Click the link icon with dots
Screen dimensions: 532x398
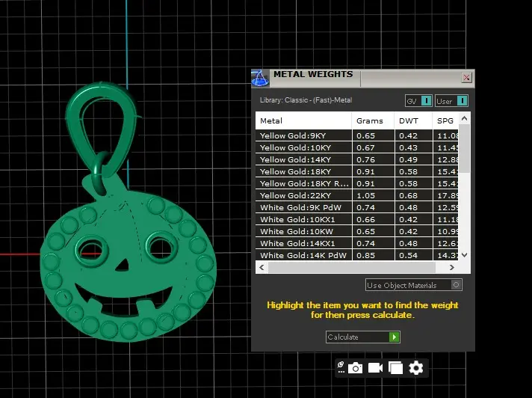click(x=341, y=367)
